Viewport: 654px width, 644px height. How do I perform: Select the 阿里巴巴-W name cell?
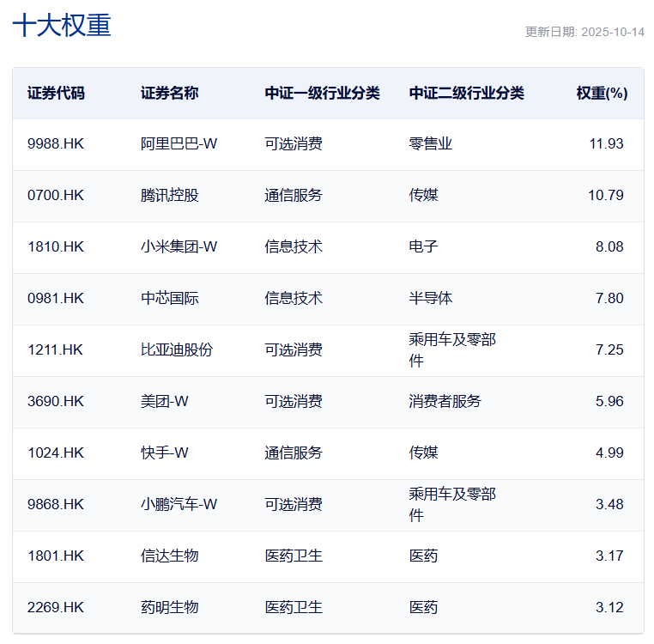[179, 144]
